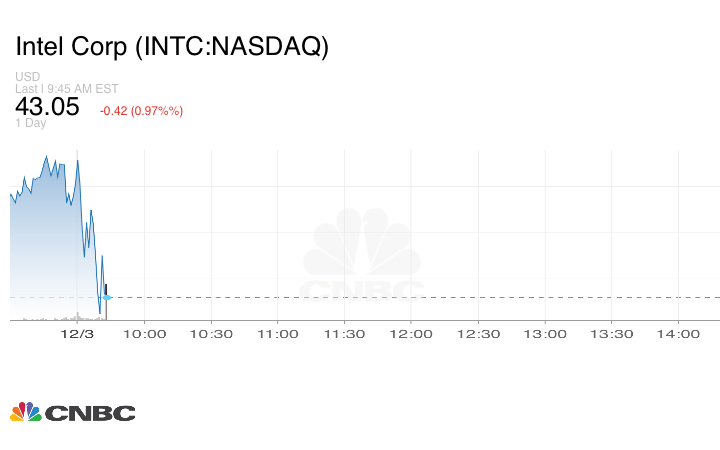The image size is (720, 450).
Task: Select the 11:30 time axis label
Action: tap(344, 334)
